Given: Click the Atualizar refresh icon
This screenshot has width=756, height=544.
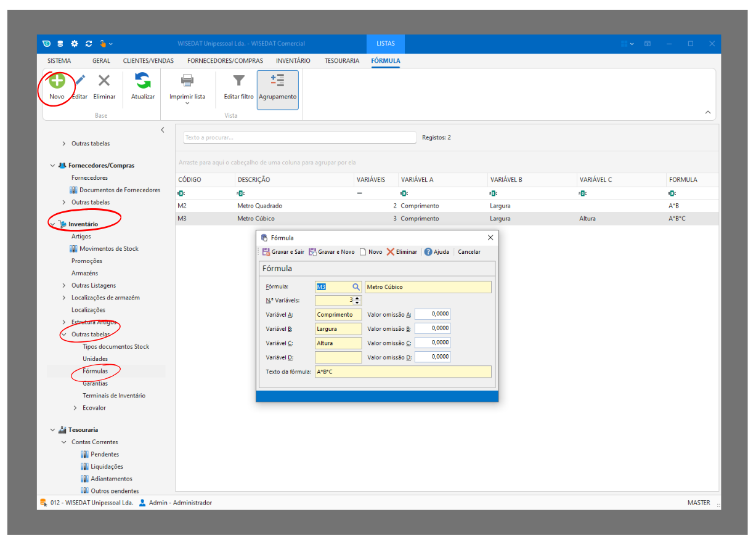Looking at the screenshot, I should pos(143,81).
